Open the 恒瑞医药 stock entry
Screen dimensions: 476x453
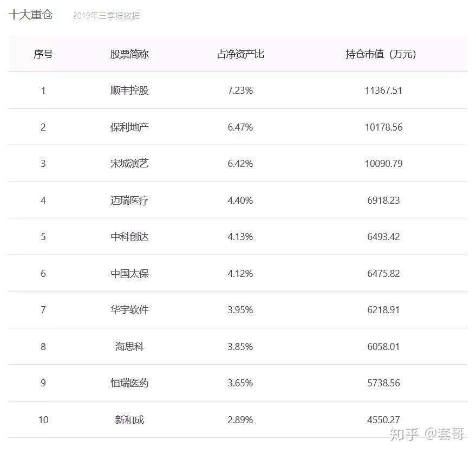pos(129,383)
